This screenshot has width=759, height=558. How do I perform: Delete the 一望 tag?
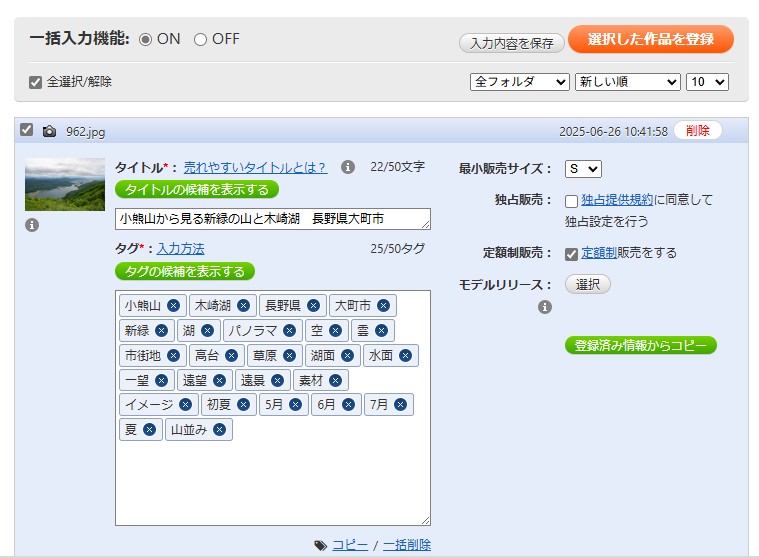[x=161, y=380]
